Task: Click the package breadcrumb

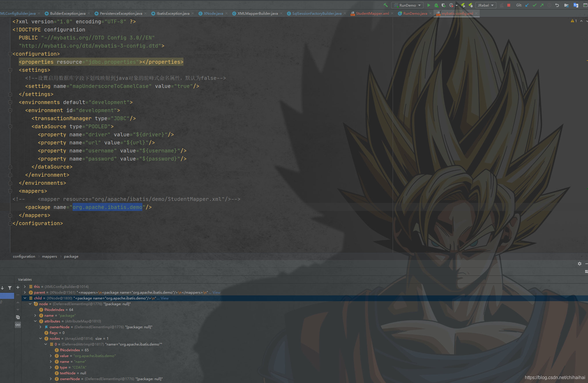Action: pos(71,256)
